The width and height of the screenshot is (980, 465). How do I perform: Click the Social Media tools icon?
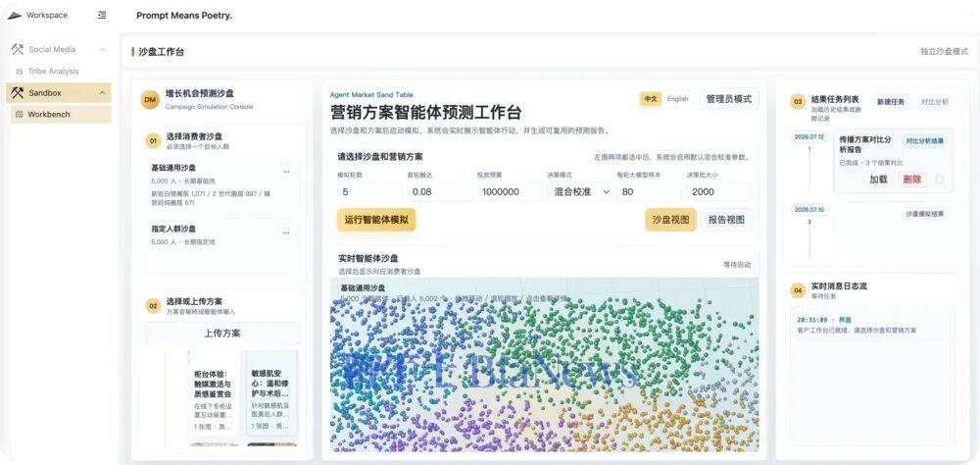click(x=18, y=49)
